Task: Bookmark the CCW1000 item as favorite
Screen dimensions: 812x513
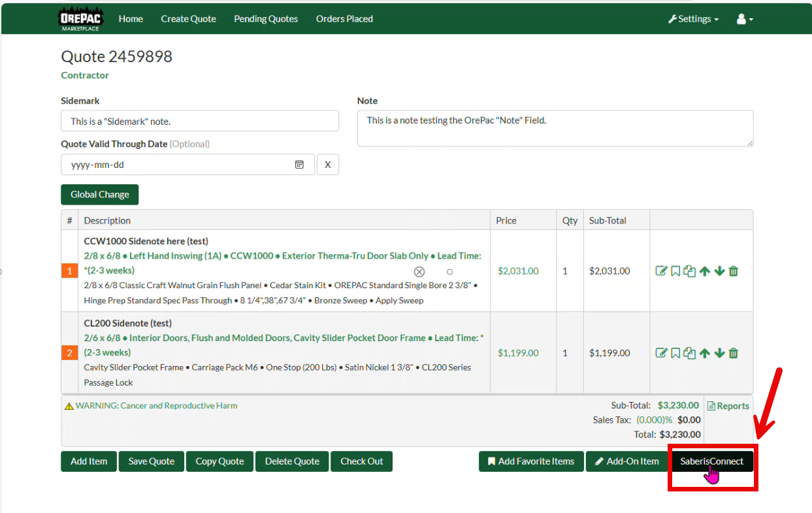Action: (x=675, y=271)
